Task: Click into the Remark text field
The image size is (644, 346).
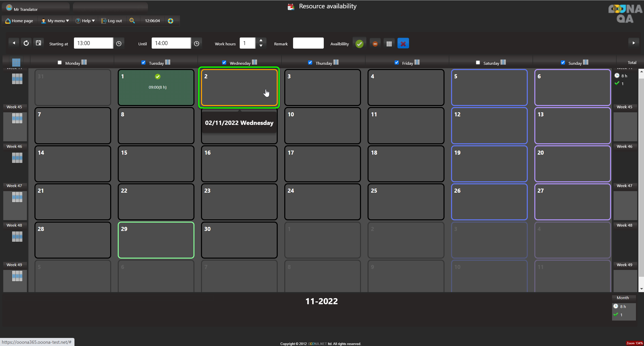Action: click(308, 43)
